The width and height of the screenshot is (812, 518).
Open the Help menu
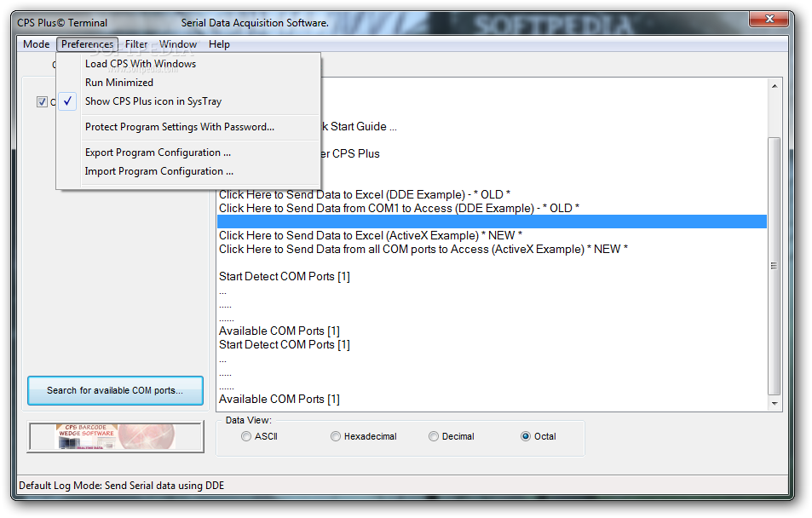[x=219, y=44]
